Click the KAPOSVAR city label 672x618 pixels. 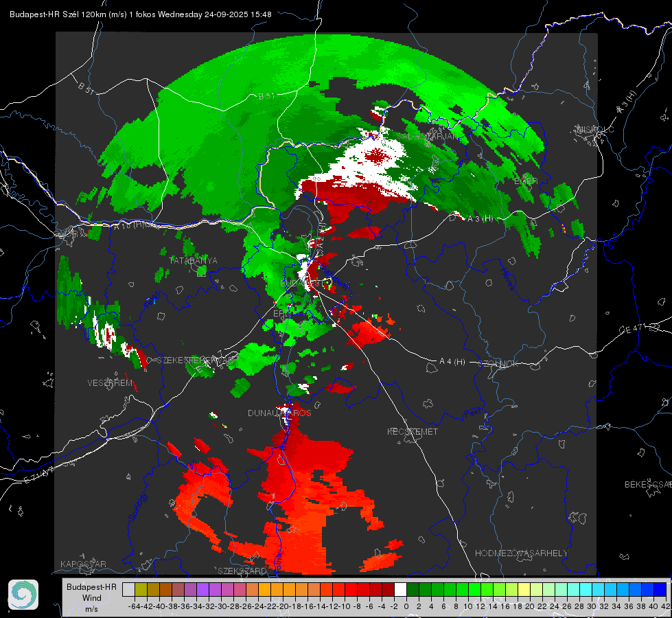[83, 564]
